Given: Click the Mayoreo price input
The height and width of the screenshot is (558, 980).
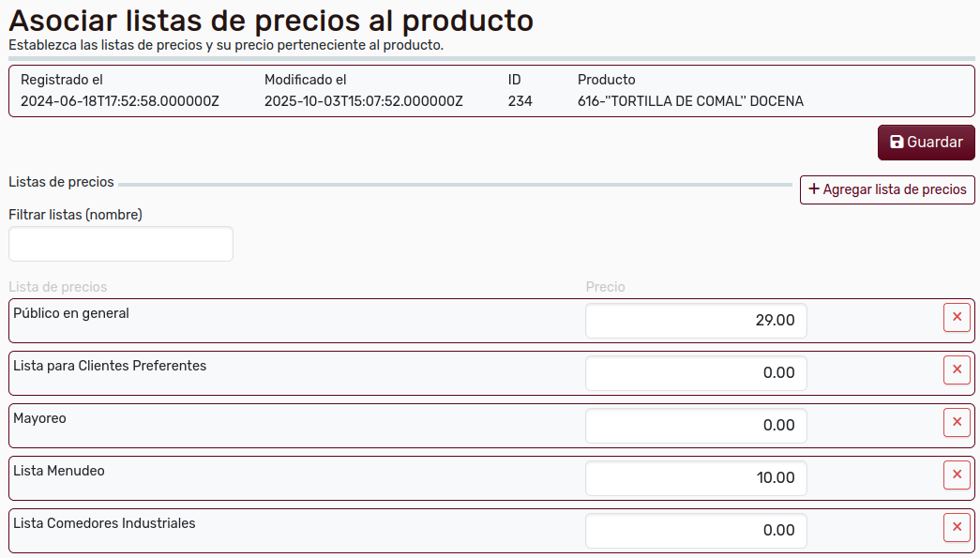Looking at the screenshot, I should tap(696, 425).
